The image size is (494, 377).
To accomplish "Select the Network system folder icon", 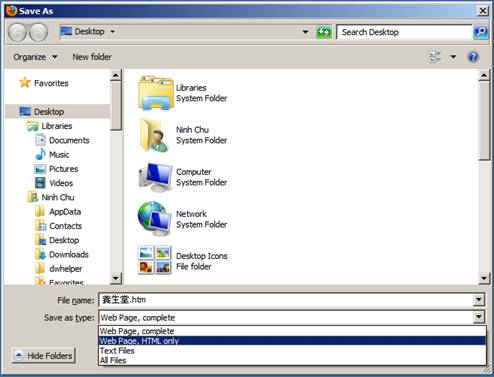I will (154, 219).
